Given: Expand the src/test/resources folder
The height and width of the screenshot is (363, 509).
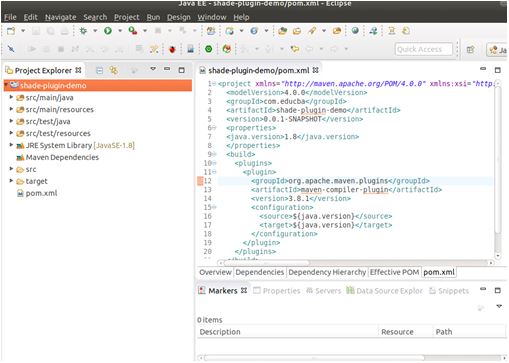Looking at the screenshot, I should (x=11, y=133).
